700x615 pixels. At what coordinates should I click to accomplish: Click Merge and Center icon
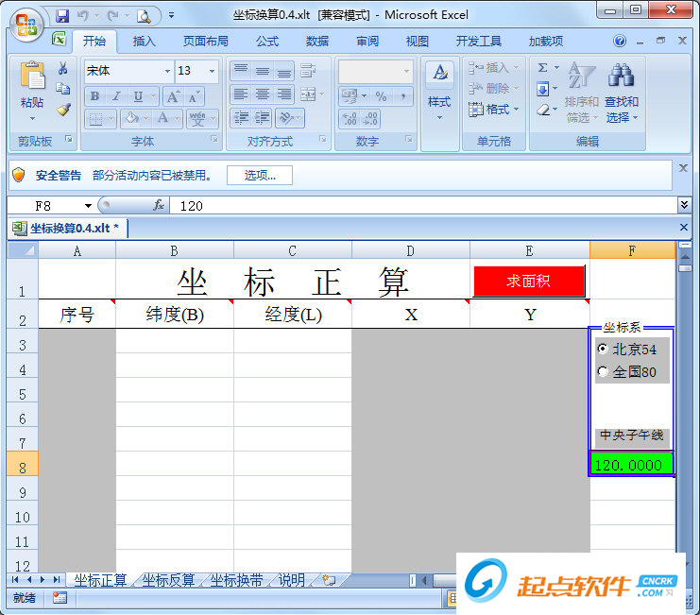coord(308,94)
